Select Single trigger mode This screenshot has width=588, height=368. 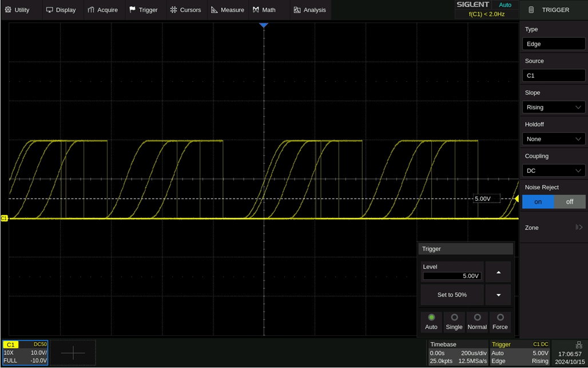454,322
